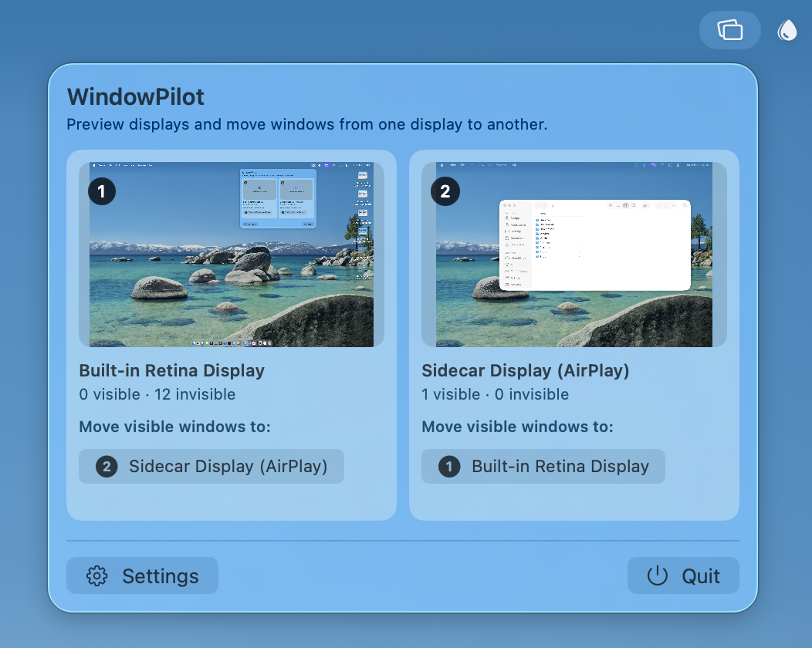
Task: Move visible windows to Sidecar Display (AirPlay)
Action: coord(211,466)
